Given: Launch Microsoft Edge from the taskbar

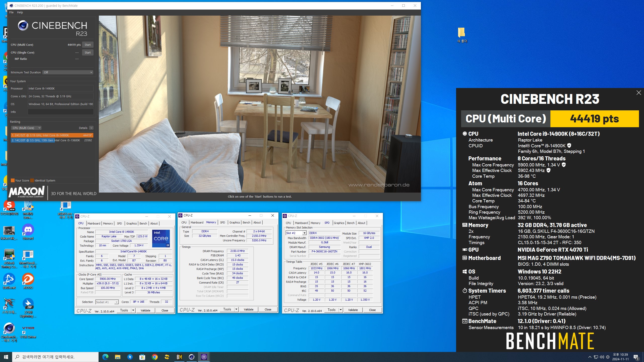Looking at the screenshot, I should point(105,357).
